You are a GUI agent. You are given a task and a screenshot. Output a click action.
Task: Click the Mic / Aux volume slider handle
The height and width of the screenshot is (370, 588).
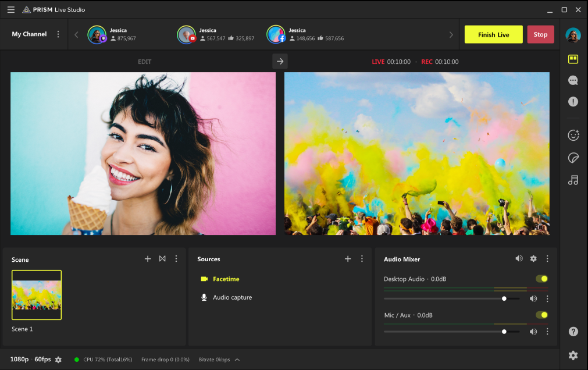point(504,332)
